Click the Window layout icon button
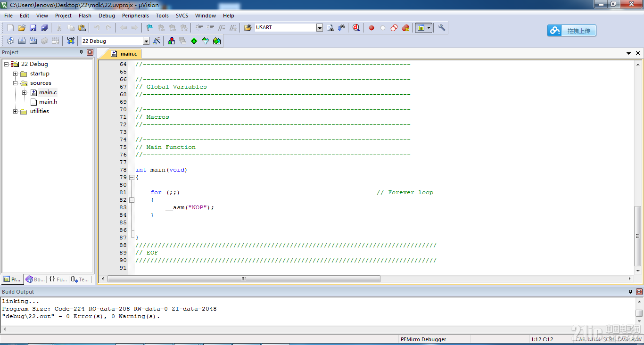The image size is (644, 345). click(x=421, y=28)
